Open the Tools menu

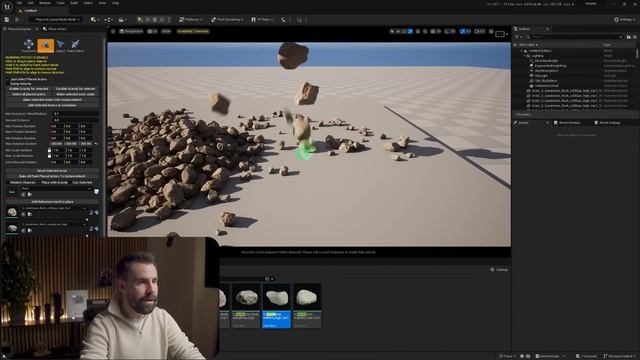click(60, 3)
